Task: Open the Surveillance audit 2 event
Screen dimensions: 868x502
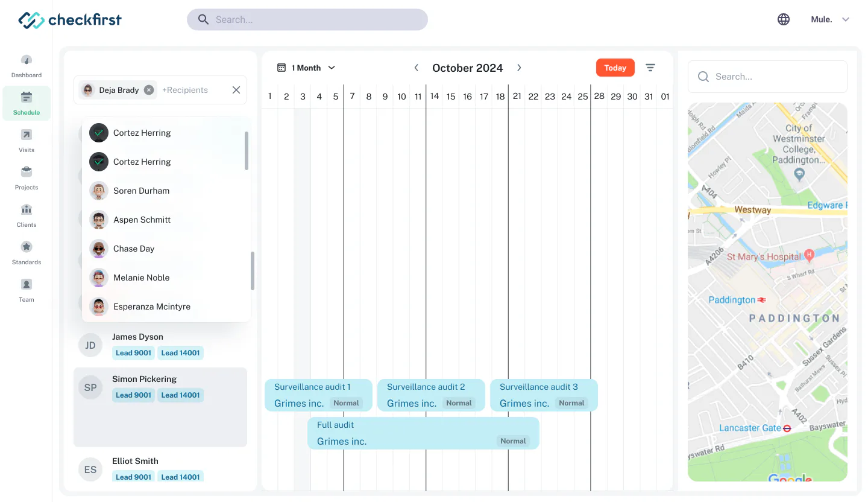Action: (x=431, y=395)
